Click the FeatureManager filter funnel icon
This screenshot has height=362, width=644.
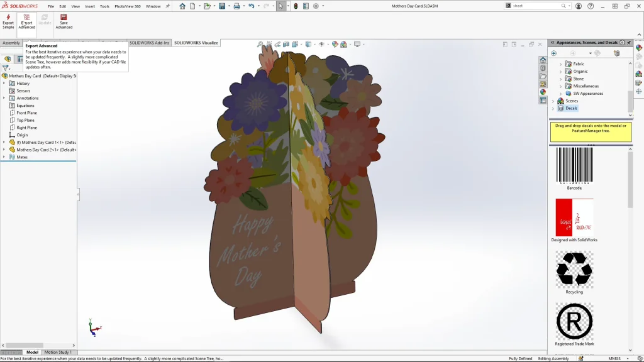pyautogui.click(x=6, y=68)
